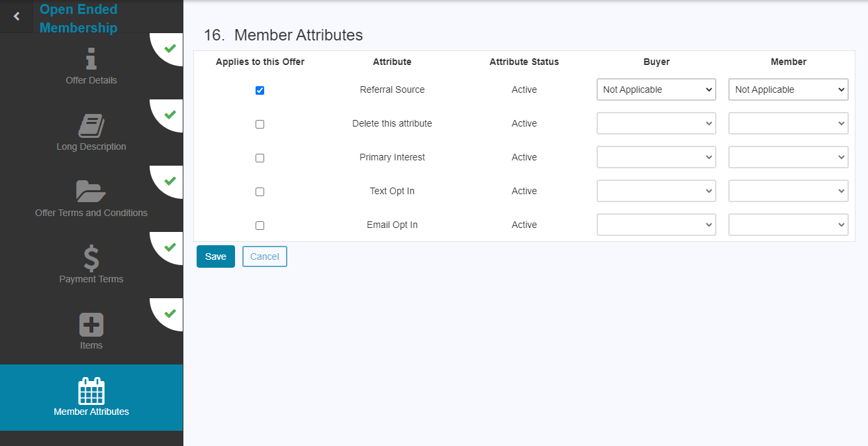Click the Email Opt In attribute name
The width and height of the screenshot is (868, 446).
click(392, 225)
